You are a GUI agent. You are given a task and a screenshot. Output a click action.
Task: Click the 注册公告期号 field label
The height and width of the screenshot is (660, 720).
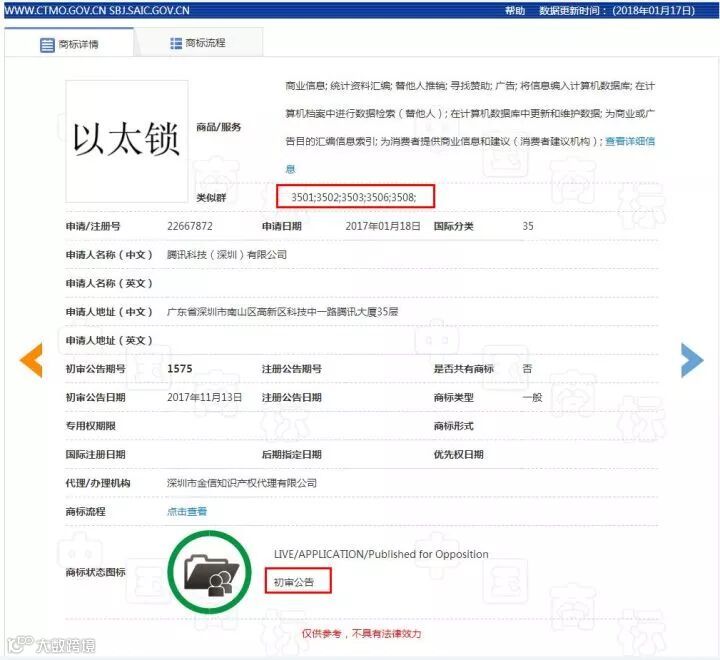tap(292, 369)
